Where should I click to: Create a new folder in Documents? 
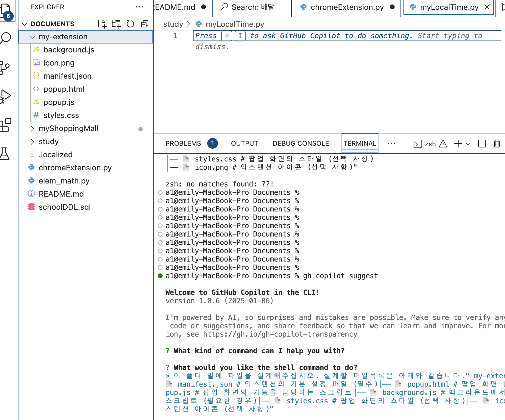click(x=116, y=24)
